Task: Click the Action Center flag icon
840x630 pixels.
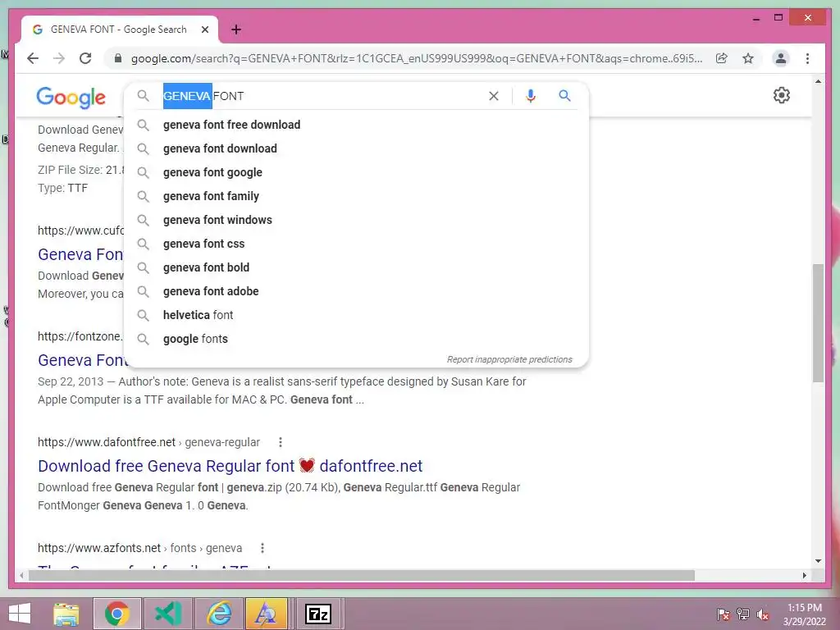Action: click(x=724, y=614)
